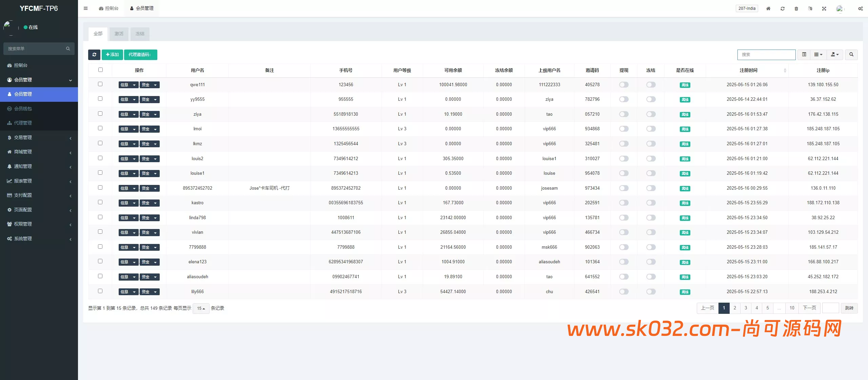The height and width of the screenshot is (380, 868).
Task: Click the trash clear-cache icon in header
Action: click(796, 8)
